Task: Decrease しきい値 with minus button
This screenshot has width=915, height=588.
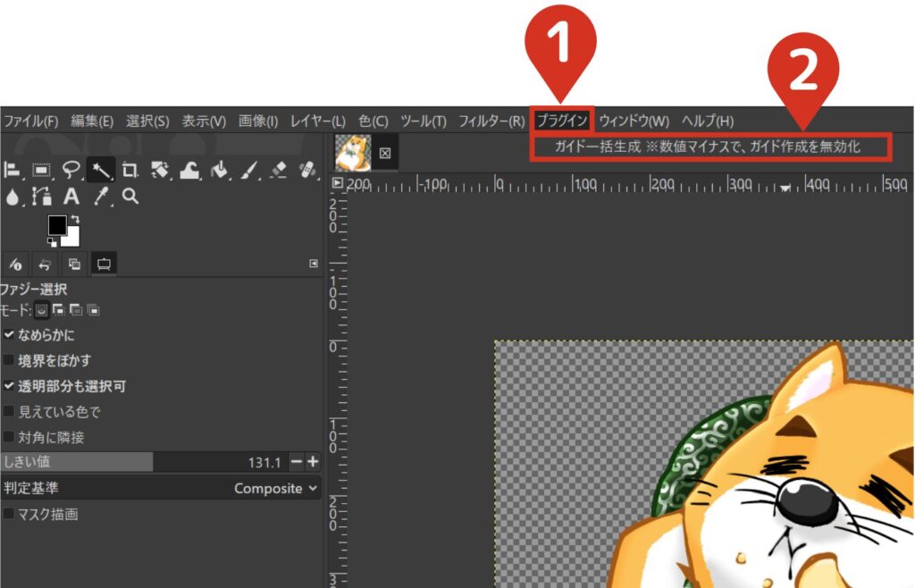Action: (x=297, y=462)
